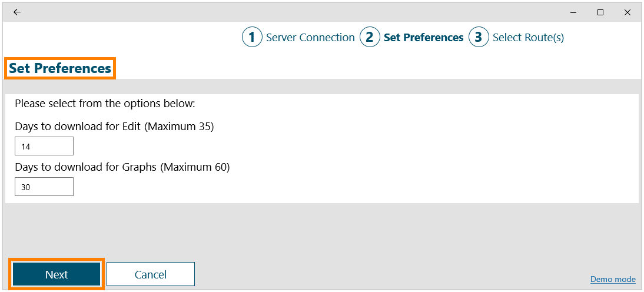The image size is (644, 292).
Task: Go to the Server Connection step
Action: pyautogui.click(x=310, y=38)
